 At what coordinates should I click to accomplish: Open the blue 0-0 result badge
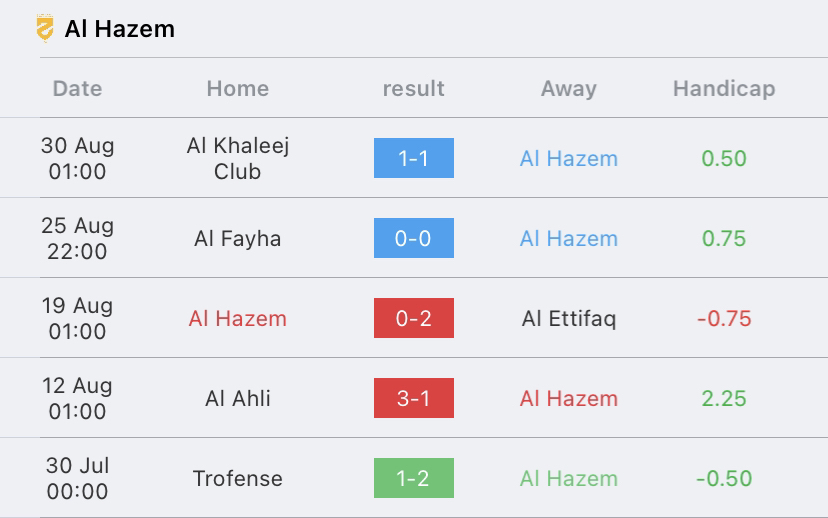click(x=413, y=238)
